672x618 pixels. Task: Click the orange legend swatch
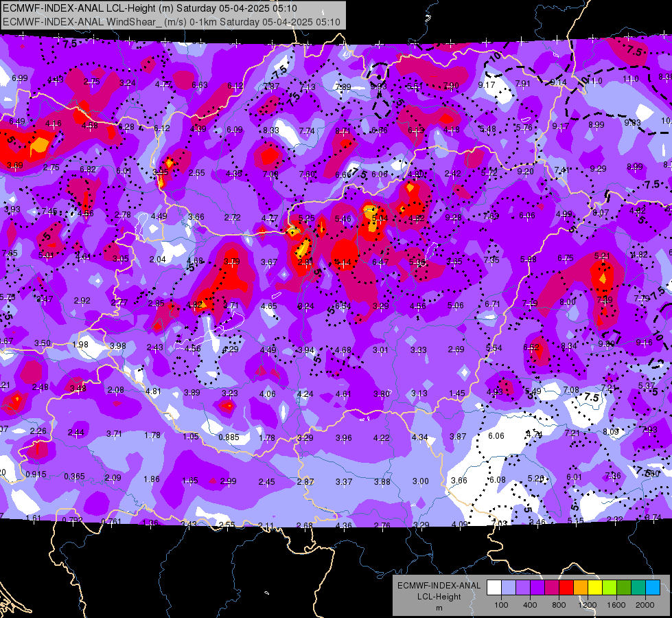[580, 588]
